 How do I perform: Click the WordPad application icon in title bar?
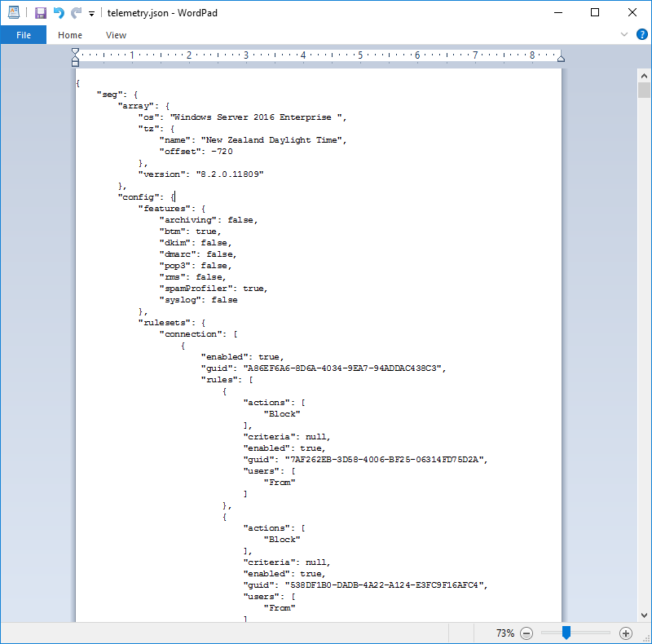(14, 13)
